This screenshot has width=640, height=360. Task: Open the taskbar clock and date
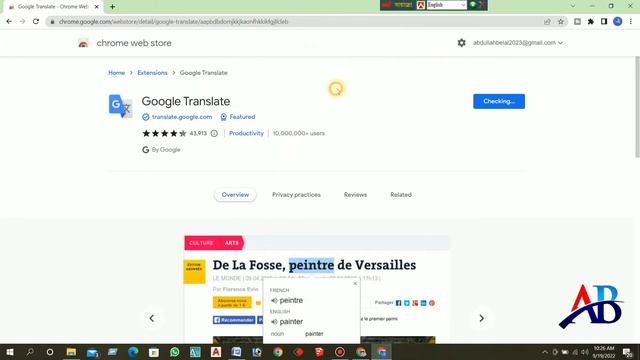[604, 352]
